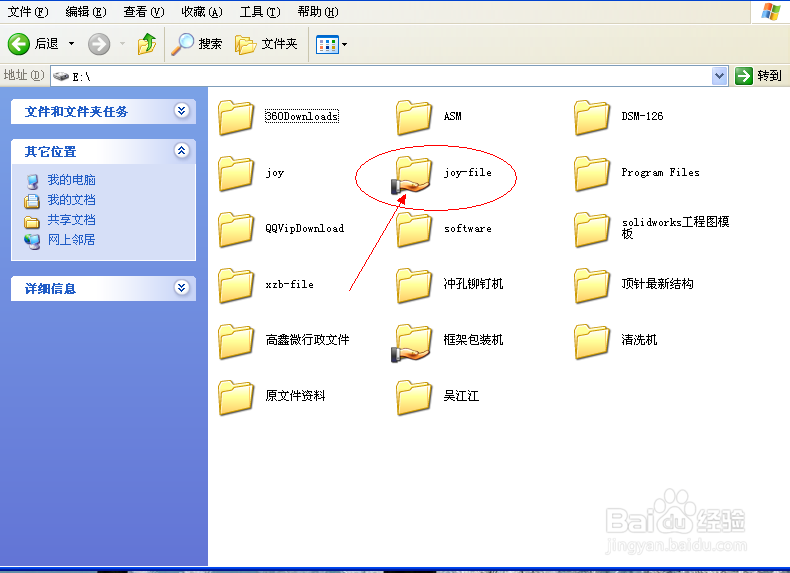
Task: Select the DSM-126 folder icon
Action: (x=591, y=117)
